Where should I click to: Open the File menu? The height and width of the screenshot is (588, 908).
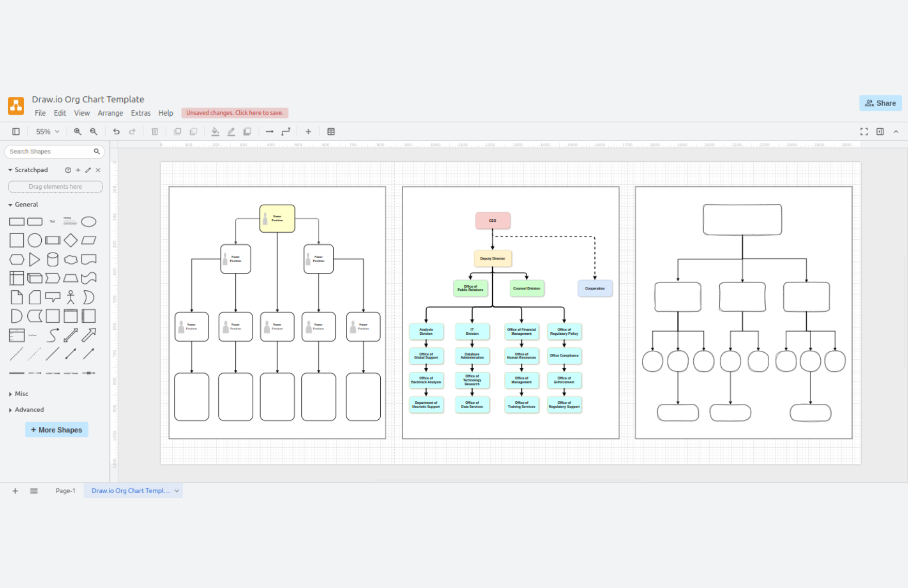[40, 113]
